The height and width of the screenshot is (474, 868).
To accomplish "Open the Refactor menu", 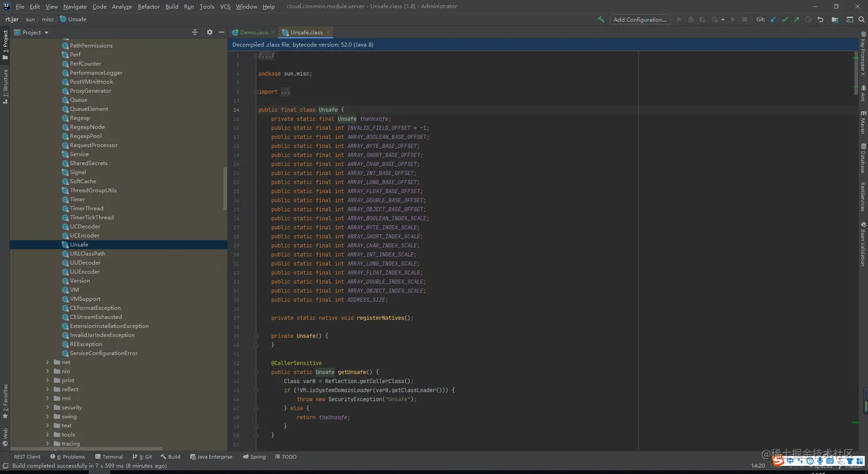I will tap(148, 6).
